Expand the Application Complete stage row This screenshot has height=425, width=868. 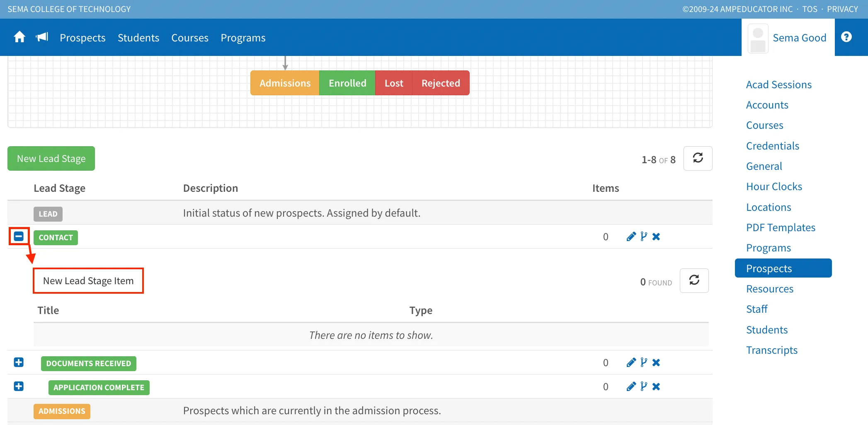tap(19, 386)
